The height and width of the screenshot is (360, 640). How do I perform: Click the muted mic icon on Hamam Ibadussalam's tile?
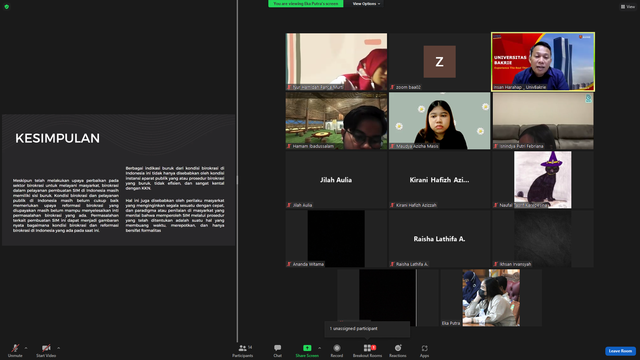pos(289,146)
